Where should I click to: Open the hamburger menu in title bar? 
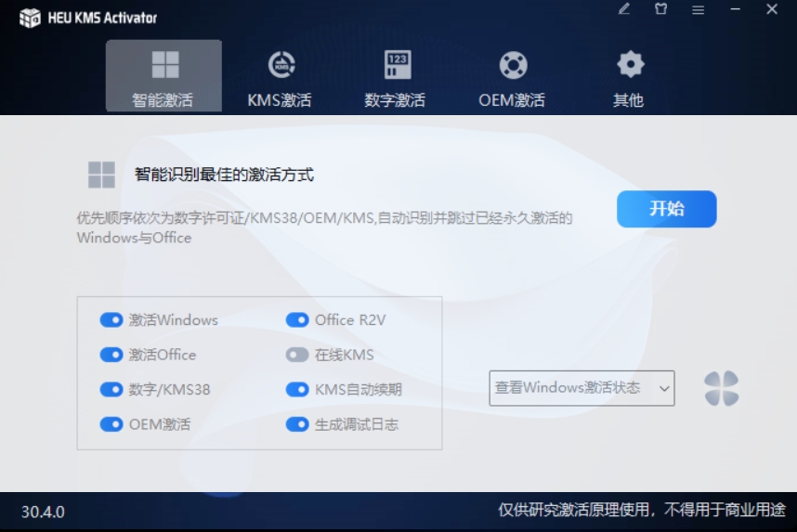coord(698,9)
